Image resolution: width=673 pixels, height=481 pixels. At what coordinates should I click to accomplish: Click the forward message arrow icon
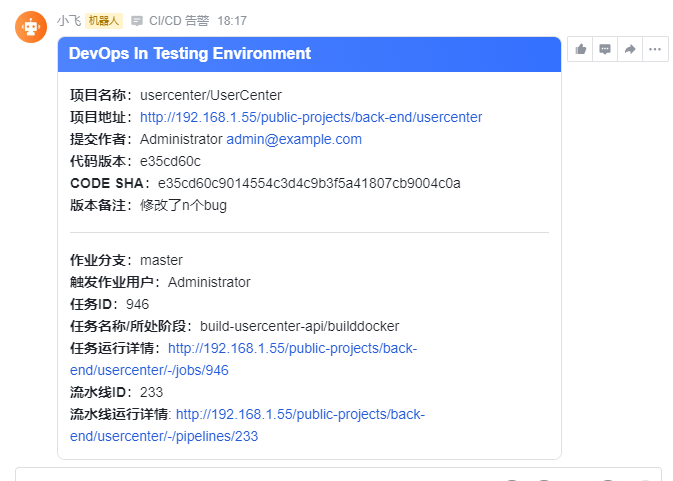click(x=630, y=49)
